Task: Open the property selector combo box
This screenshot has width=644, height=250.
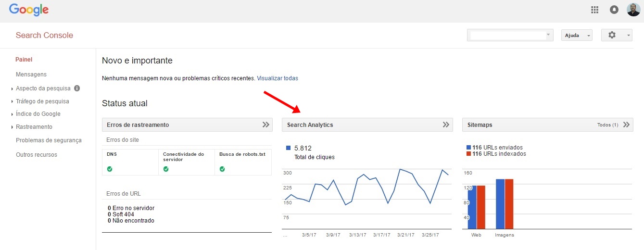Action: click(x=510, y=35)
